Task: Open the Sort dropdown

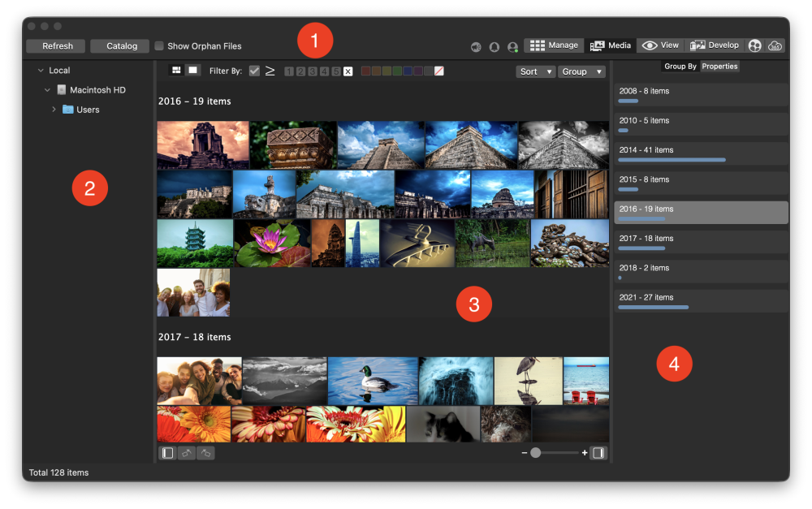Action: (x=536, y=71)
